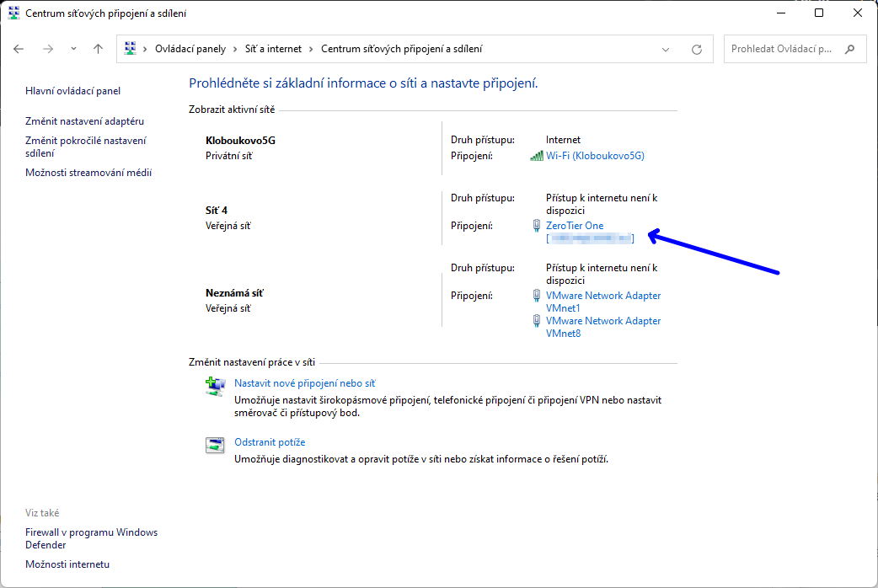Click the Kloboukovo5G network name
Image resolution: width=878 pixels, height=588 pixels.
240,141
